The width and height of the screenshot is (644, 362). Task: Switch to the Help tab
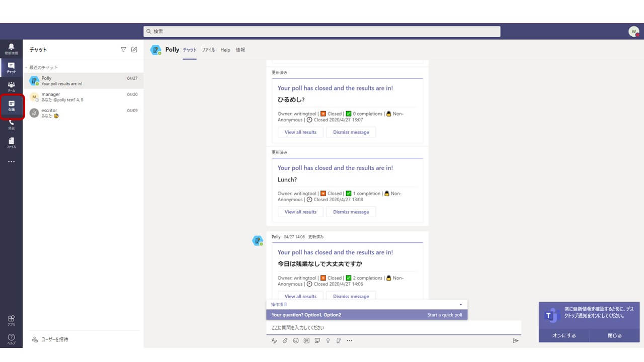click(x=225, y=50)
